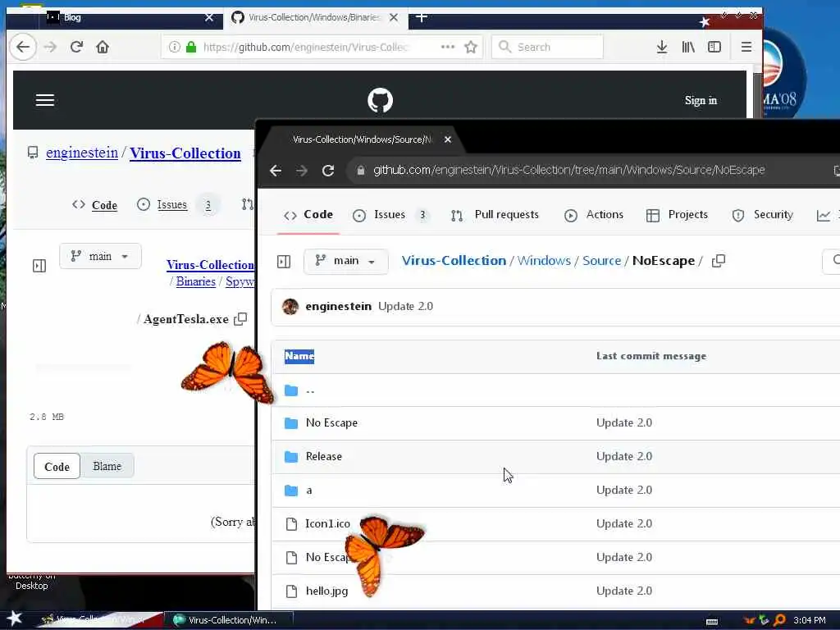840x630 pixels.
Task: Open Firefox home page button
Action: [x=103, y=47]
